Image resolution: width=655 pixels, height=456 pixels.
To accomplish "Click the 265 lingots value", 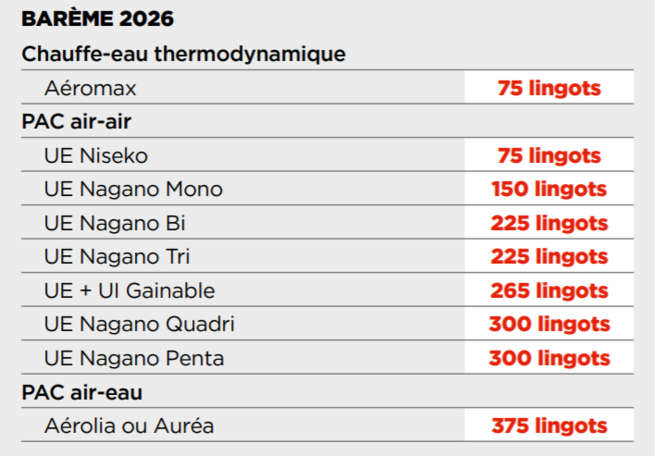I will tap(549, 291).
